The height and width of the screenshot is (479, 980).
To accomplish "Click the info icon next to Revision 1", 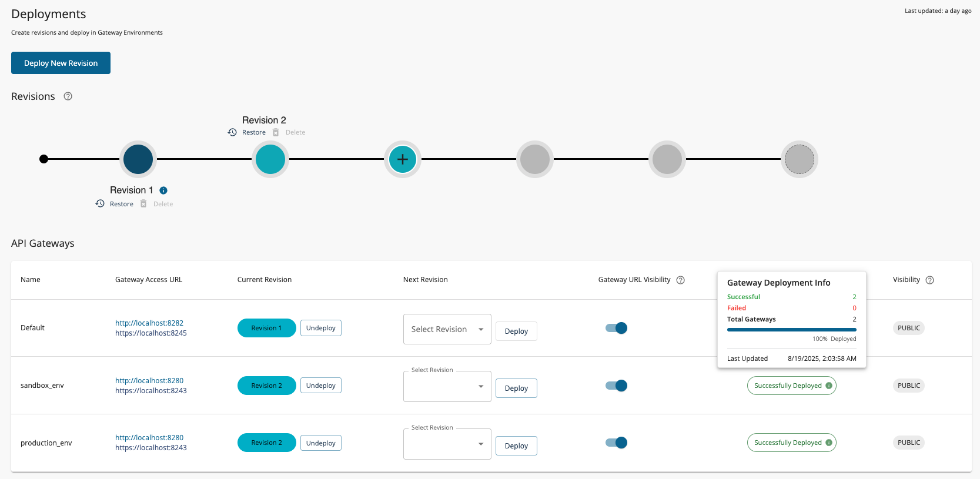I will coord(163,190).
